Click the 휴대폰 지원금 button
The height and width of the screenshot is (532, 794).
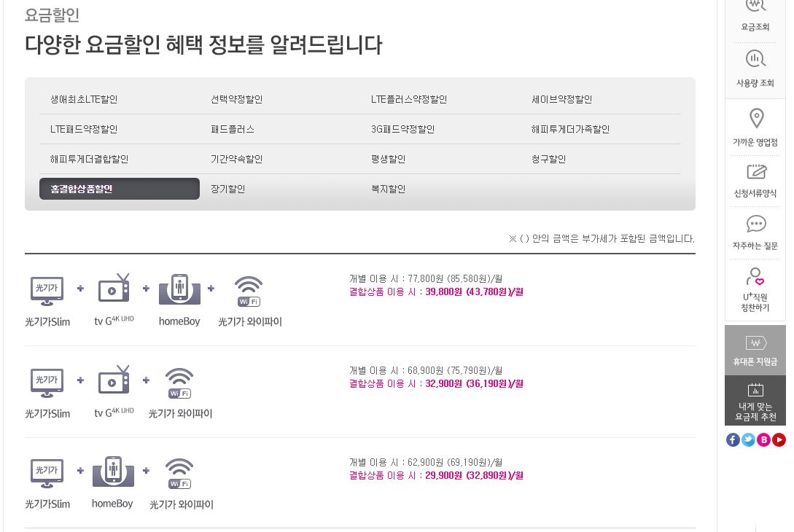tap(755, 350)
